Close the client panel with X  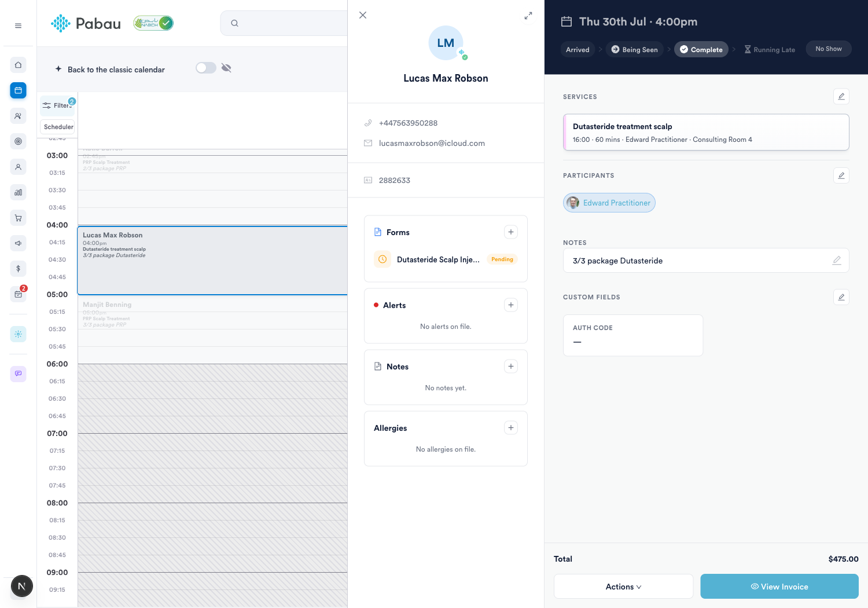[x=363, y=15]
